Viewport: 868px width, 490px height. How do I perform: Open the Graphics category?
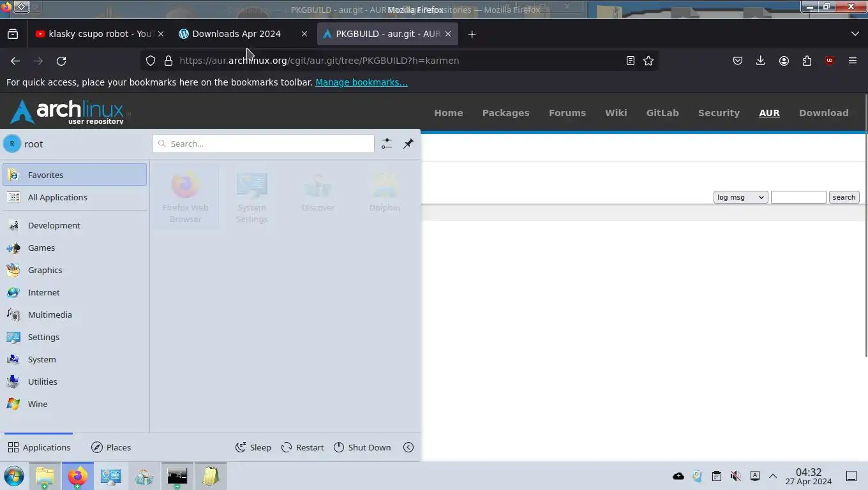click(75, 270)
